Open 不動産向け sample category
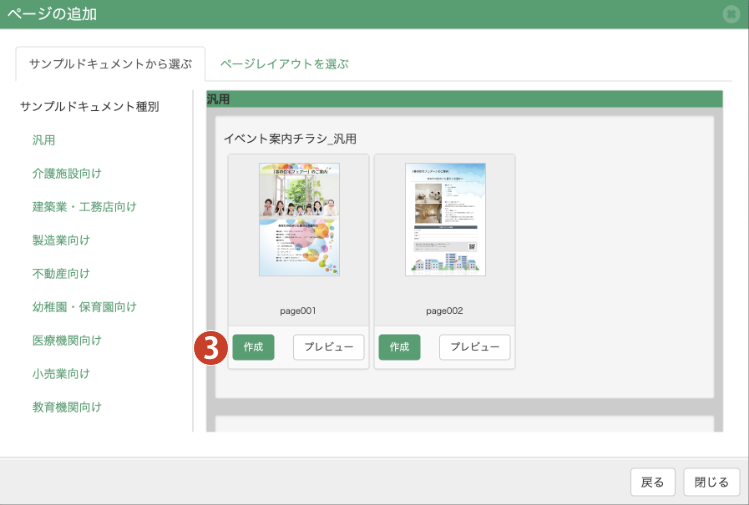Image resolution: width=749 pixels, height=505 pixels. pyautogui.click(x=61, y=273)
